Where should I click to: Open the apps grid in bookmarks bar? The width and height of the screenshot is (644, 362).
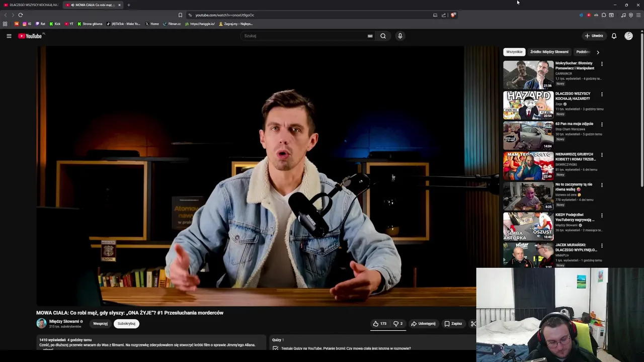tap(5, 24)
